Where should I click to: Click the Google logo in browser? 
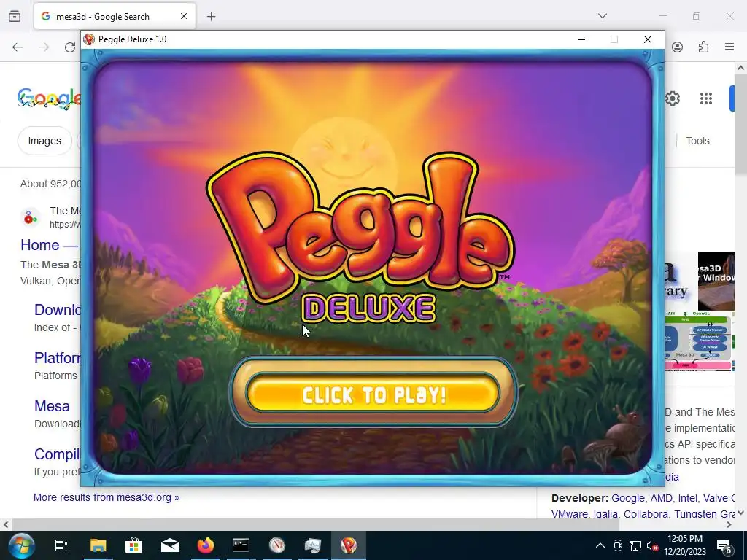click(49, 98)
